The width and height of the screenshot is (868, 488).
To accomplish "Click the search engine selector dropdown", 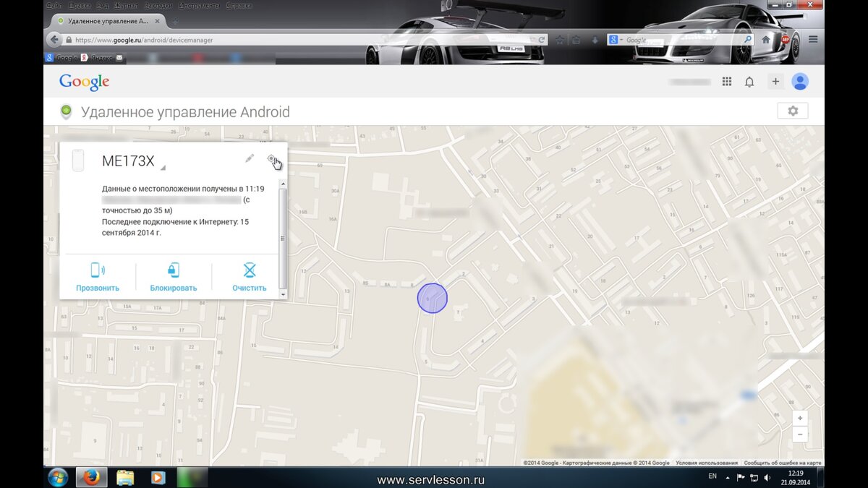I will click(616, 40).
